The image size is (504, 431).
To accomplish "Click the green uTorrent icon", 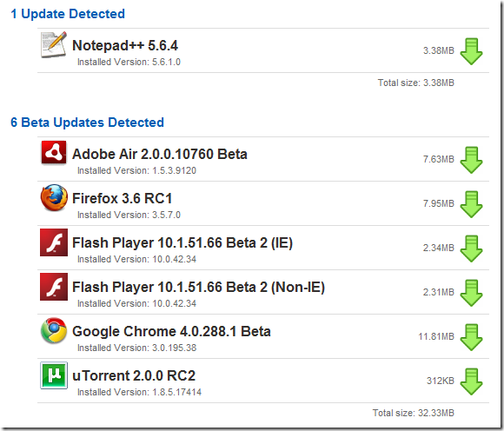I will pyautogui.click(x=54, y=375).
